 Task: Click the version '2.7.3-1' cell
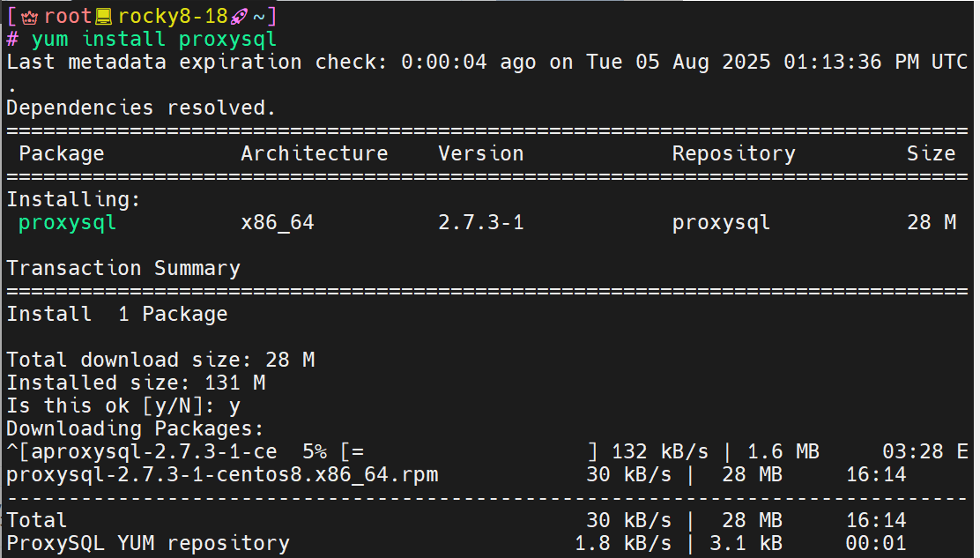tap(480, 222)
